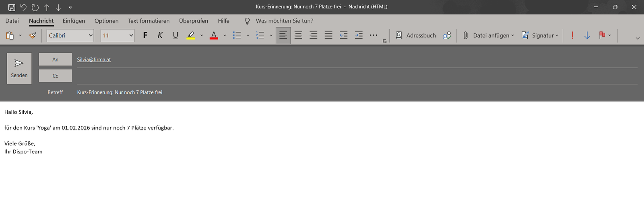Increase indent of the paragraph
Screen dimensions: 644x215
point(358,35)
